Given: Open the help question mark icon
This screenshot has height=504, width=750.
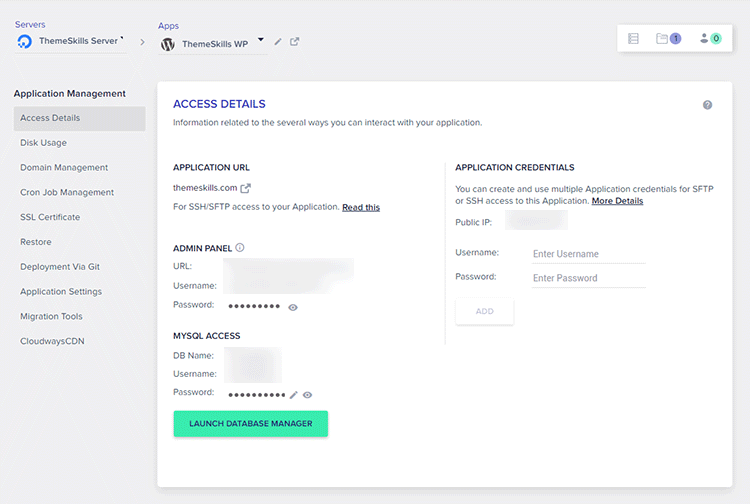Looking at the screenshot, I should click(707, 105).
